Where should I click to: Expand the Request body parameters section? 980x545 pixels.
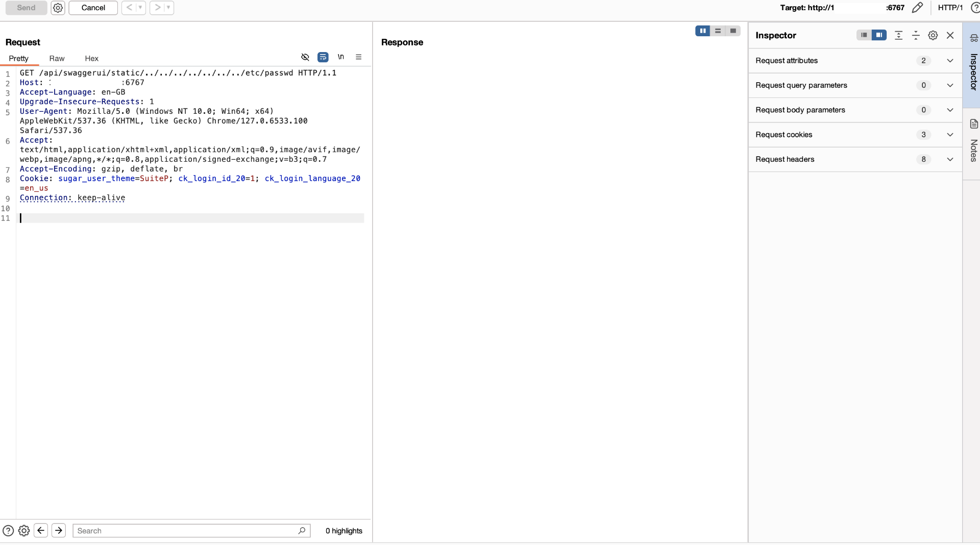(x=950, y=110)
